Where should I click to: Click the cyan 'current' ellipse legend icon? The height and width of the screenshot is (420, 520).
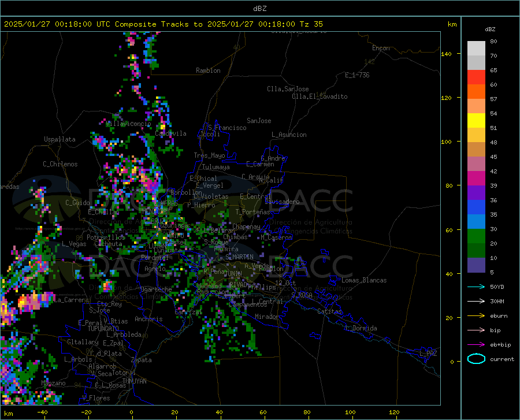pyautogui.click(x=476, y=359)
